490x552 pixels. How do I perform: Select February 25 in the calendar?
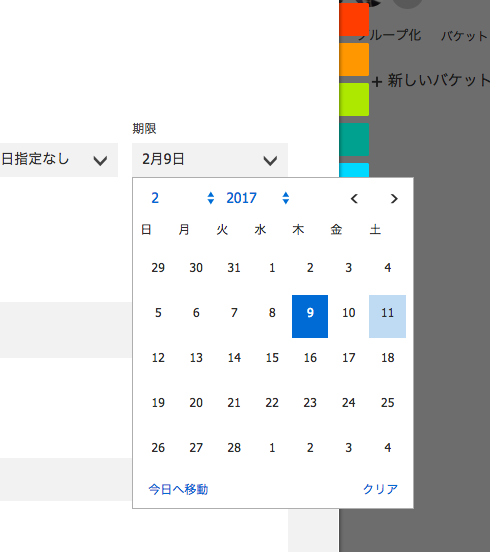[x=388, y=402]
